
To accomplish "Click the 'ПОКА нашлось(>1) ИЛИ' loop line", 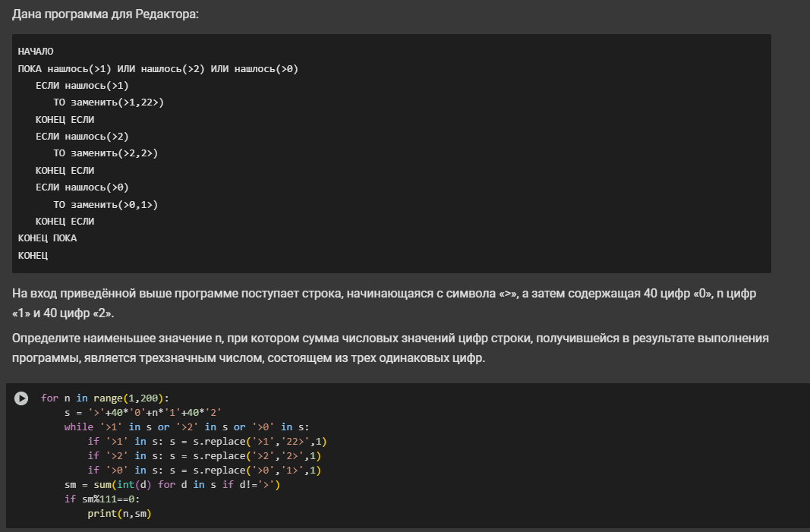I will [158, 69].
